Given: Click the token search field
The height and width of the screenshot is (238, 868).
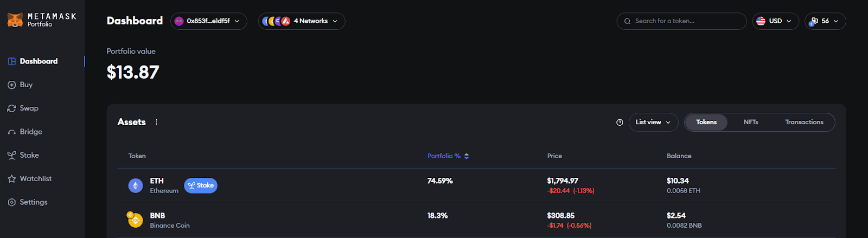Looking at the screenshot, I should coord(686,21).
